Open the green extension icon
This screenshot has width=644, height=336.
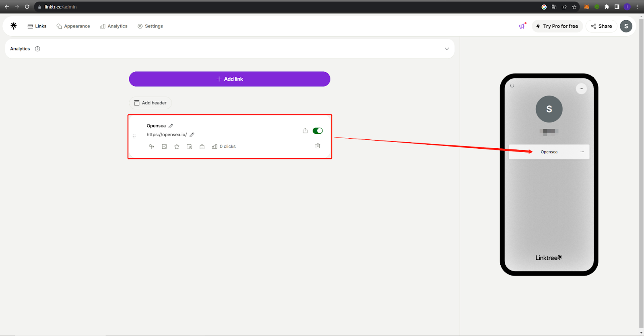(x=597, y=7)
